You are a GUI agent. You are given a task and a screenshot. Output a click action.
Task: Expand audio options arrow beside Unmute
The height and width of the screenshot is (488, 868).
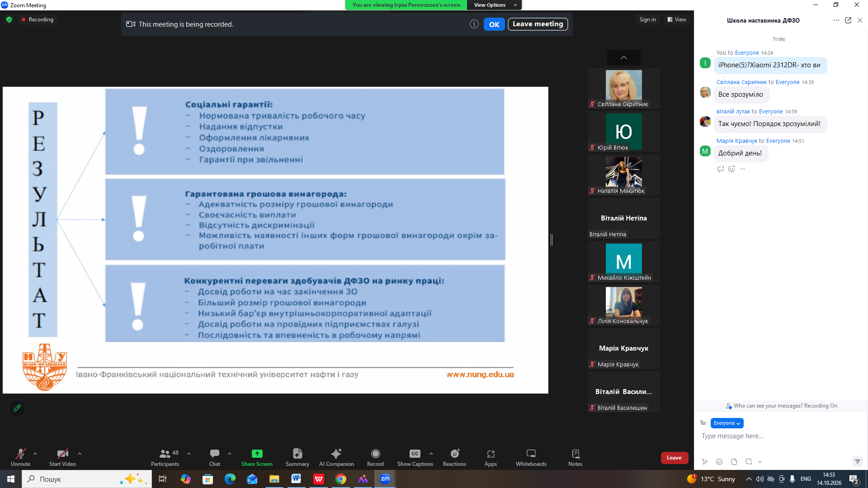tap(35, 454)
